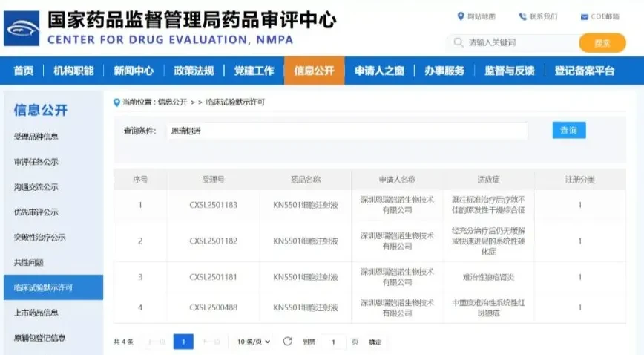This screenshot has height=355, width=644.
Task: Open 受理品种信息 in the sidebar
Action: 36,137
